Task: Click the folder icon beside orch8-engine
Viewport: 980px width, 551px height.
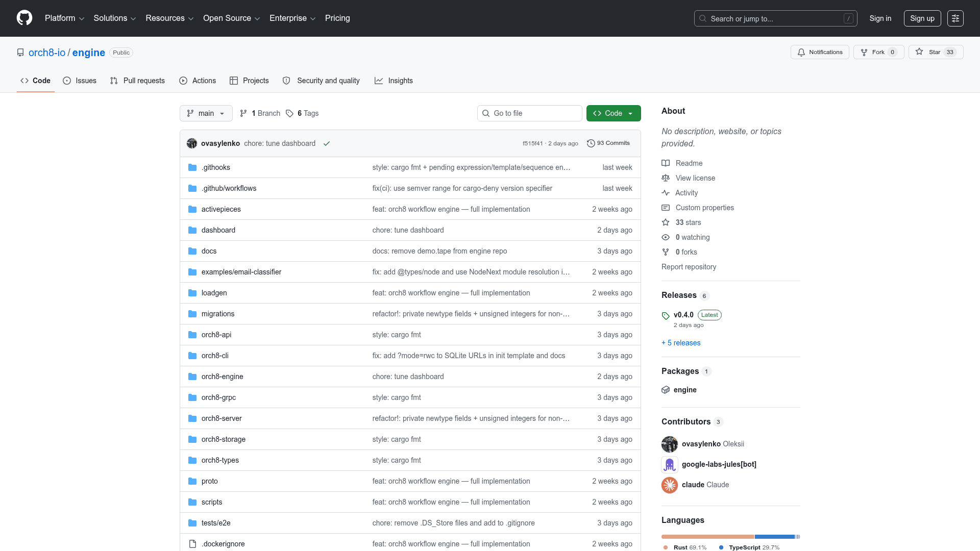Action: (192, 377)
